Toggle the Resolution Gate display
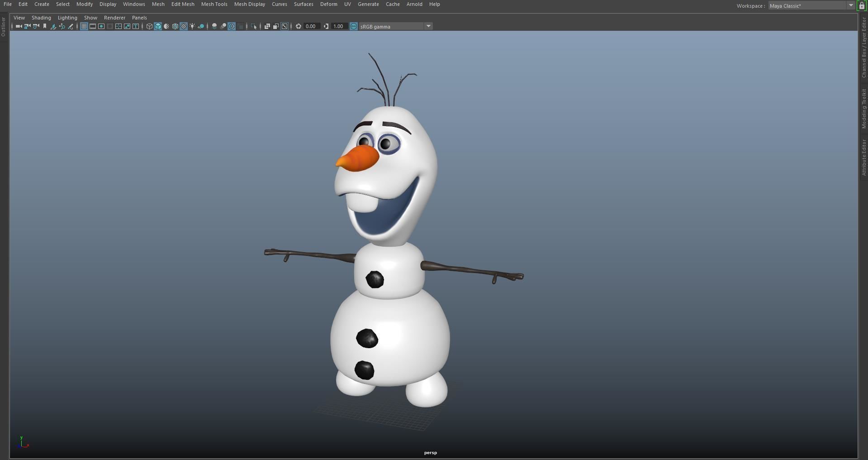Screen dimensions: 868x460 coord(101,26)
